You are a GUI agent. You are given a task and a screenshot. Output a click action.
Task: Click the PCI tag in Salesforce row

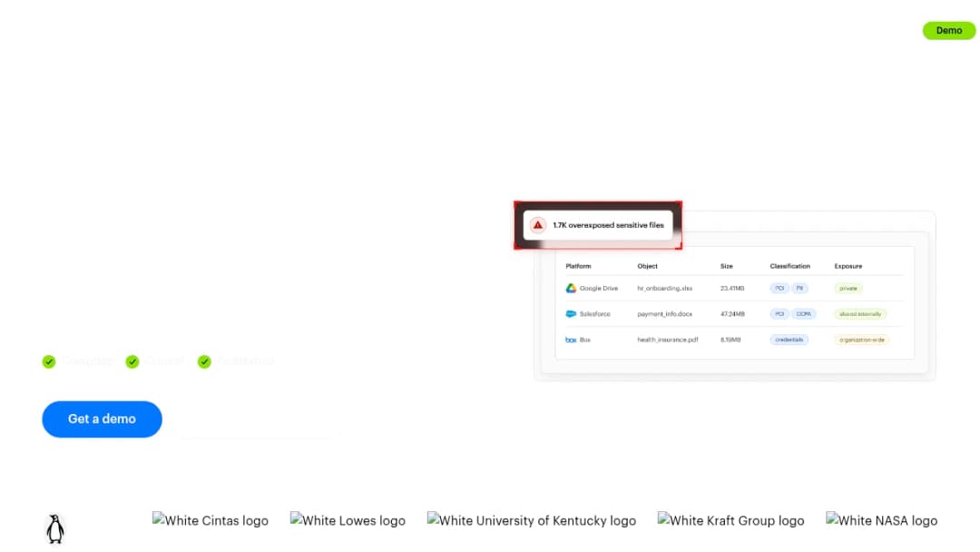coord(779,314)
